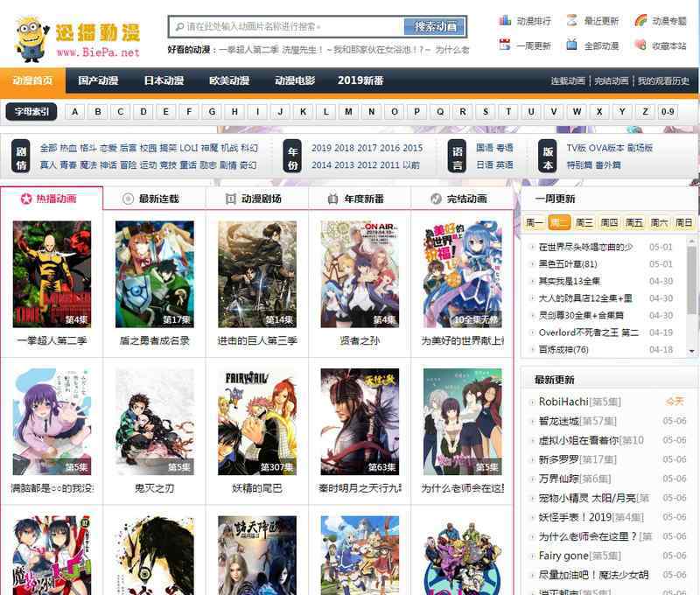Open 黑色五叶草(81) in weekly list

coord(568,263)
